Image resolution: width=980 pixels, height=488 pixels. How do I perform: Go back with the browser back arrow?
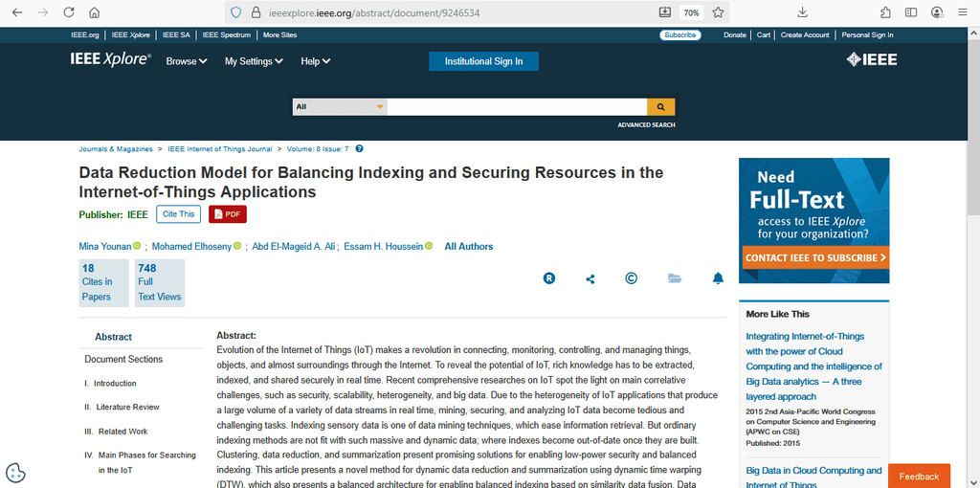coord(17,12)
